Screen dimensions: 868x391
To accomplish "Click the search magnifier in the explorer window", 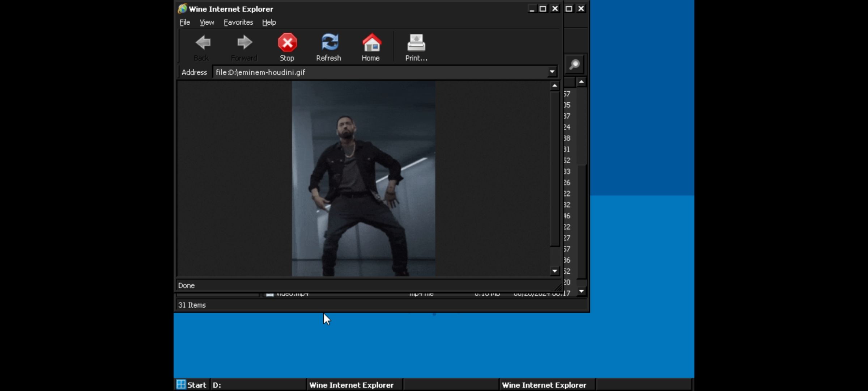I will pos(574,65).
